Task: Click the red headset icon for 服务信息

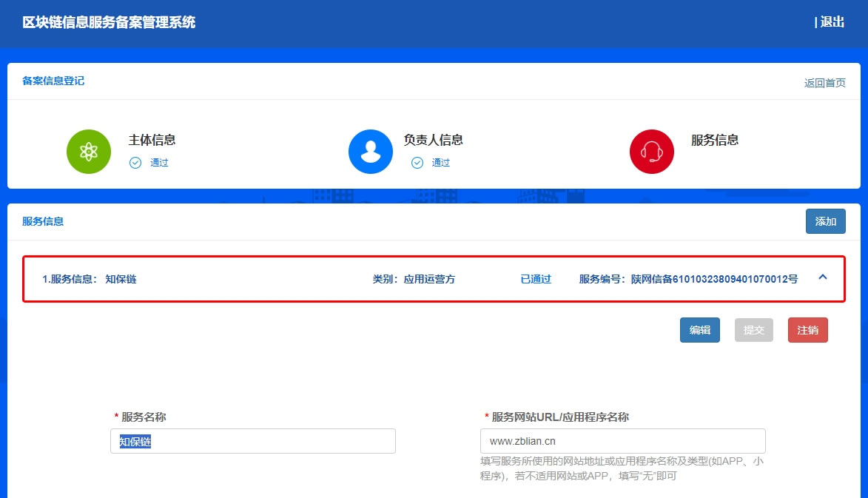Action: 651,152
